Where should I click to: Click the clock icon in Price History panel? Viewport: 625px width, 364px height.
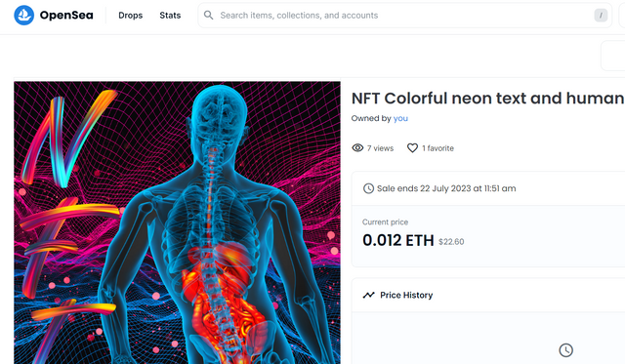[x=566, y=350]
